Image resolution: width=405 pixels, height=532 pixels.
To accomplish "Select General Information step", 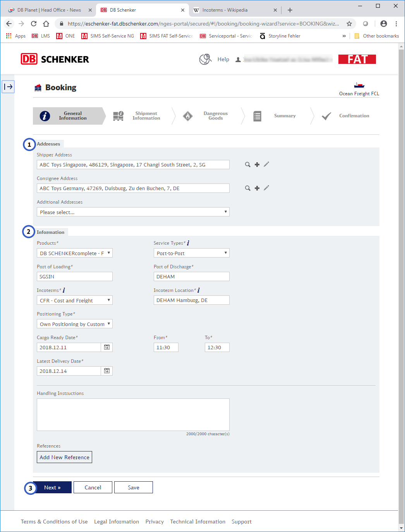I will 69,116.
